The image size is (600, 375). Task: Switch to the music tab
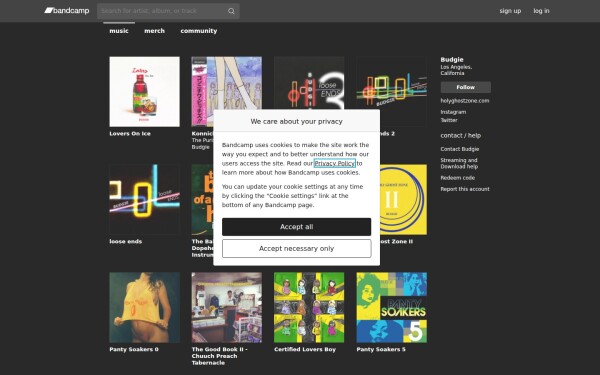pyautogui.click(x=119, y=31)
